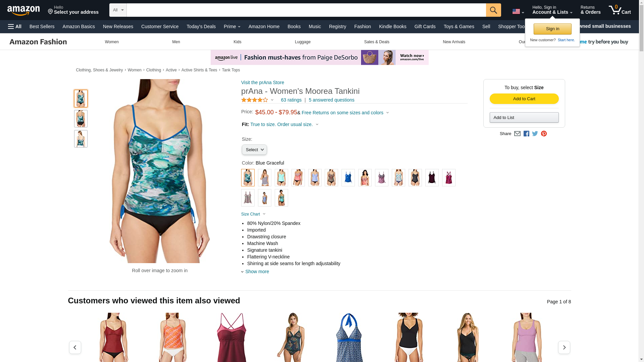Select the solid blue color swatch
This screenshot has height=362, width=644.
[348, 178]
